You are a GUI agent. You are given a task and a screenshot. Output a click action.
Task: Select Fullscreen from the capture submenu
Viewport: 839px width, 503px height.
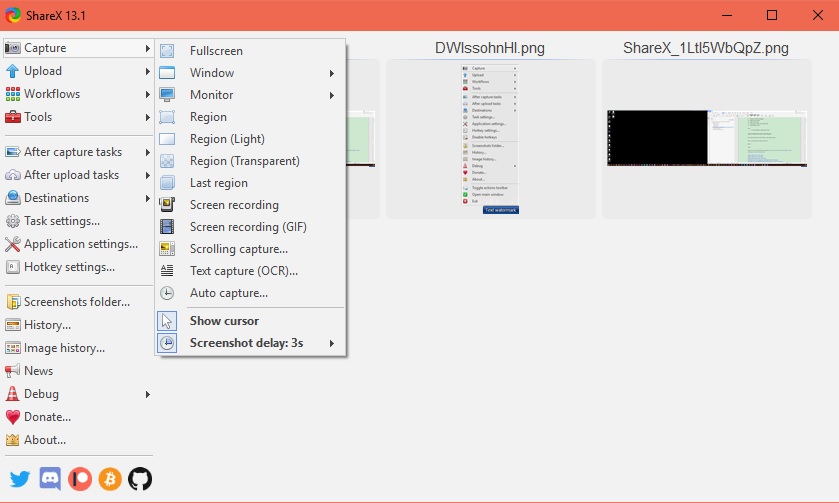[250, 51]
